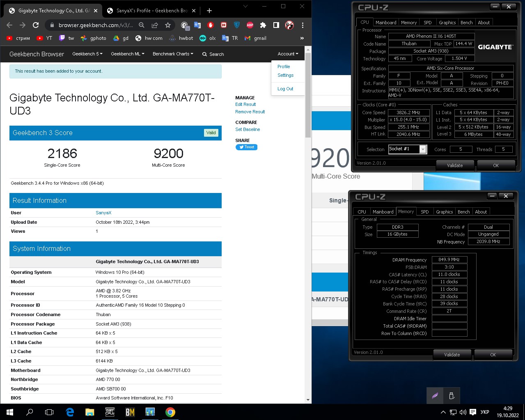This screenshot has height=420, width=525.
Task: Switch to Mainboard tab in top CPU-Z
Action: point(386,23)
